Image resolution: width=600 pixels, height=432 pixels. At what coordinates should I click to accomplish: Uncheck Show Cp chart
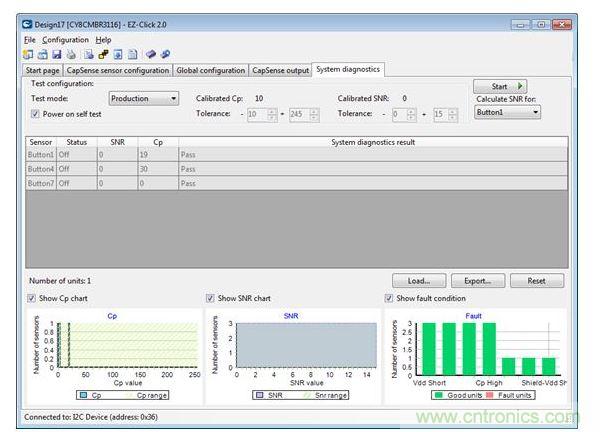click(33, 298)
